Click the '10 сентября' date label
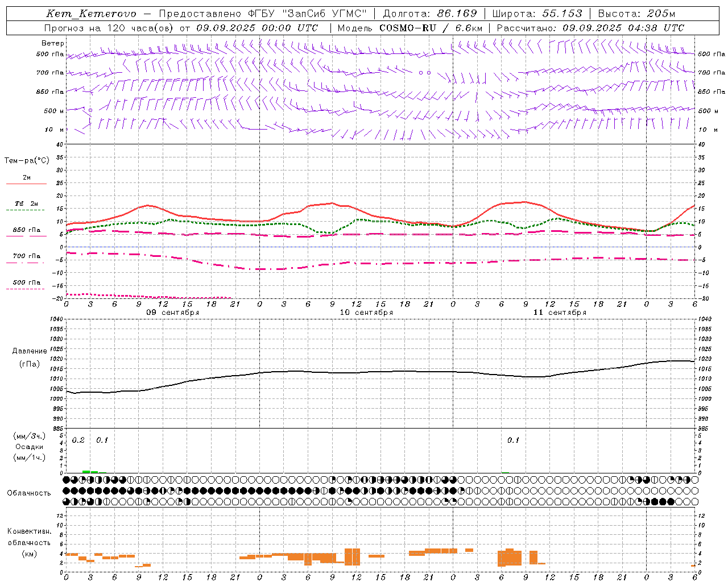The width and height of the screenshot is (728, 582). 366,313
